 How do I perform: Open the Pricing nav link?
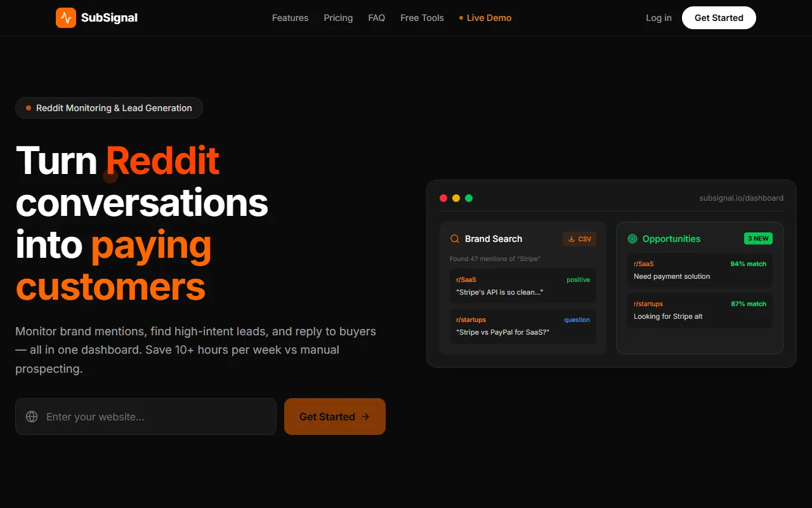[x=338, y=18]
